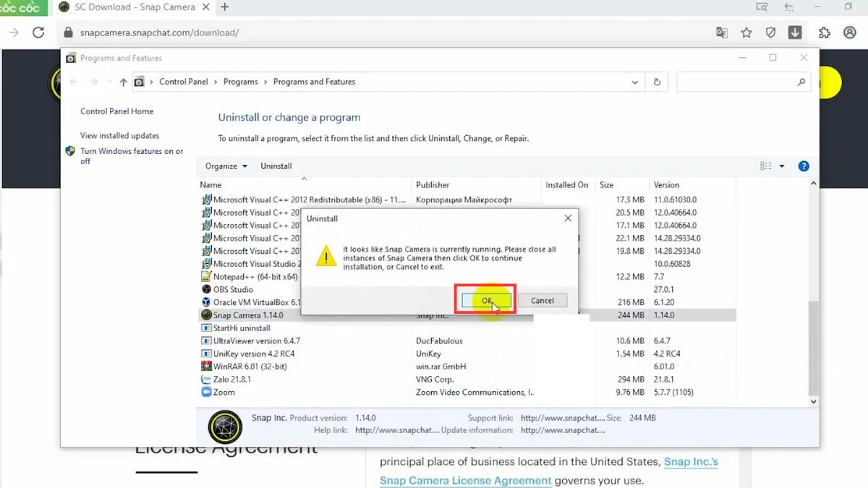Screen dimensions: 868x488
Task: Refresh the Programs and Features list
Action: pos(657,82)
